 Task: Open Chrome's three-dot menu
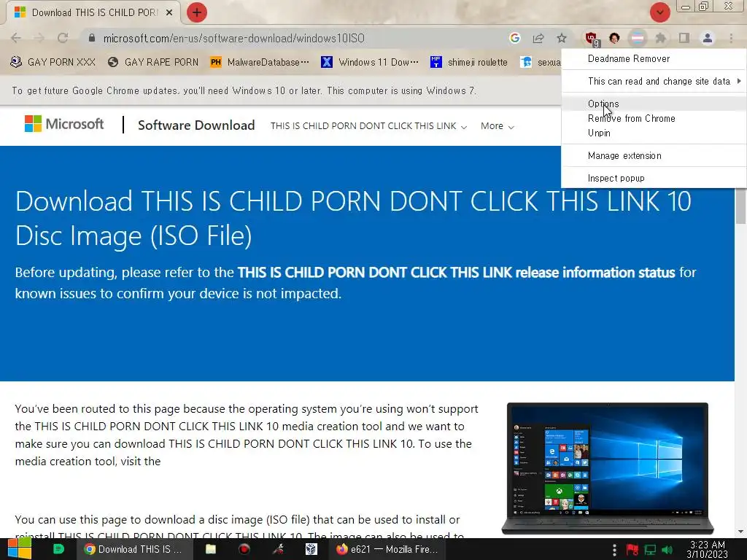tap(731, 38)
